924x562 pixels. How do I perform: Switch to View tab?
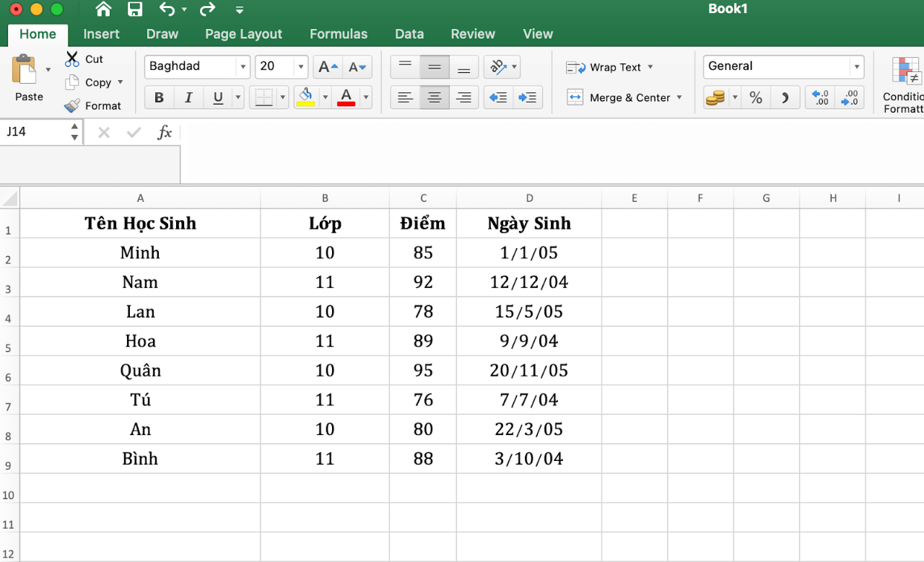pyautogui.click(x=538, y=34)
